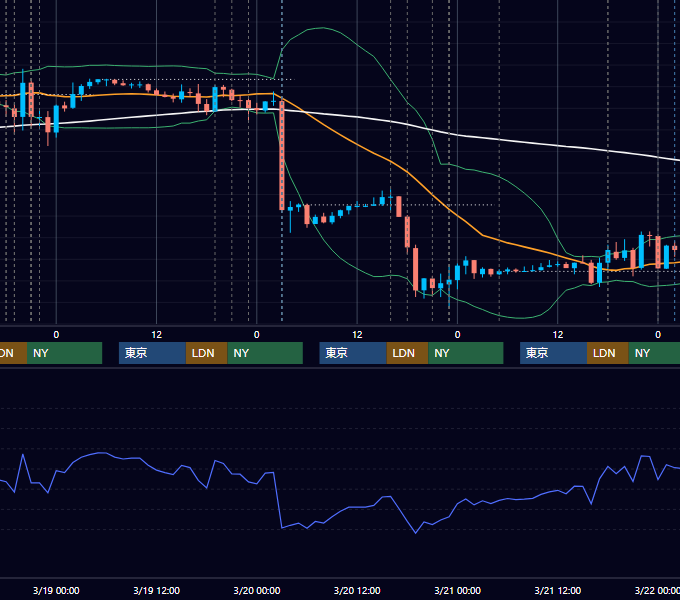Select the LDN block after 3/20's 東京 session

point(408,353)
